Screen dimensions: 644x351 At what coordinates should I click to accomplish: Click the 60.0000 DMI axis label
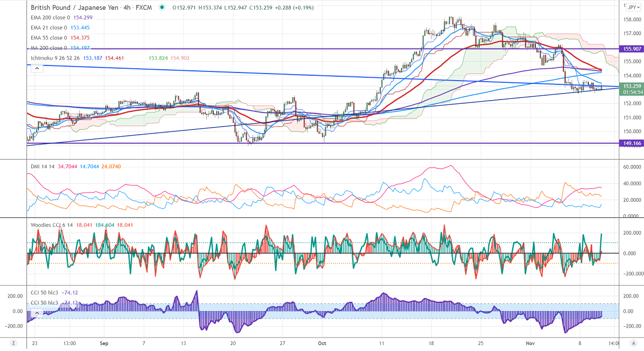[632, 167]
